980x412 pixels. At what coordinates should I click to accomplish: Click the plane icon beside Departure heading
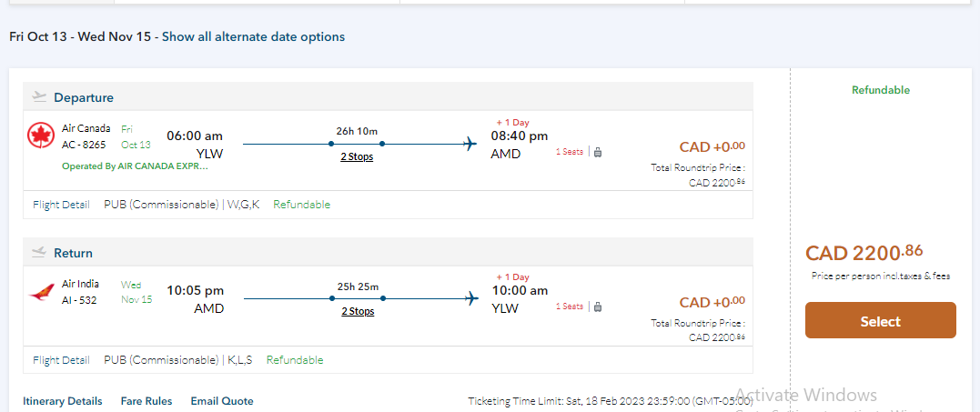tap(39, 96)
